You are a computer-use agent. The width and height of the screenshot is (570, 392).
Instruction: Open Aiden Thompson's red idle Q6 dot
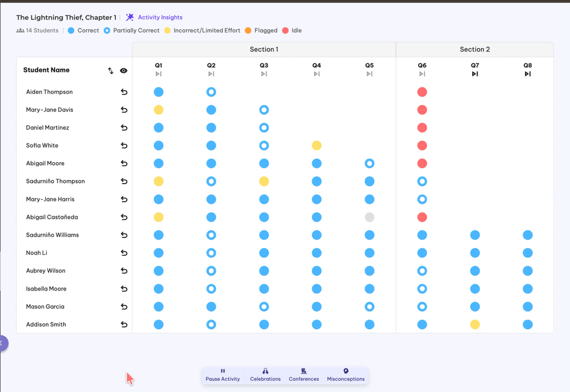tap(422, 92)
